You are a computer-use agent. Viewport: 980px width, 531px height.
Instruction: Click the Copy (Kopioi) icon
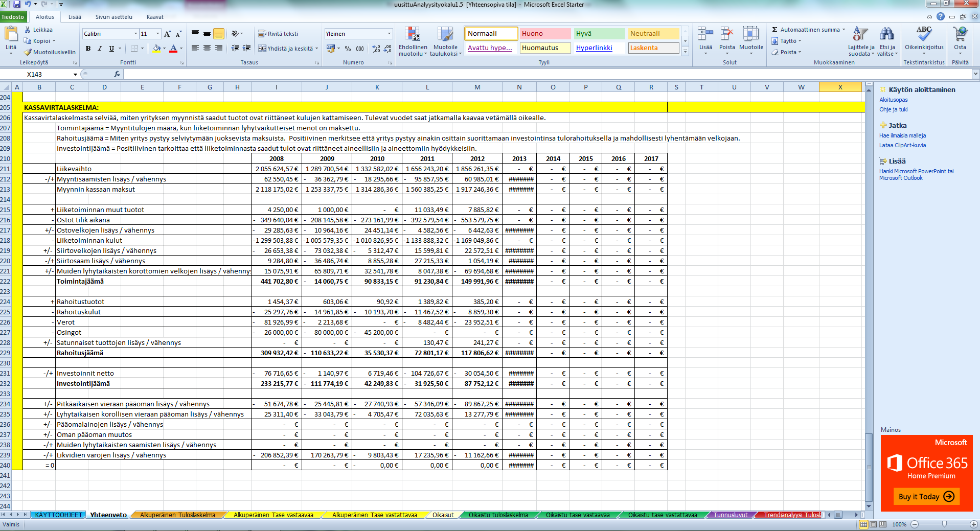click(28, 41)
